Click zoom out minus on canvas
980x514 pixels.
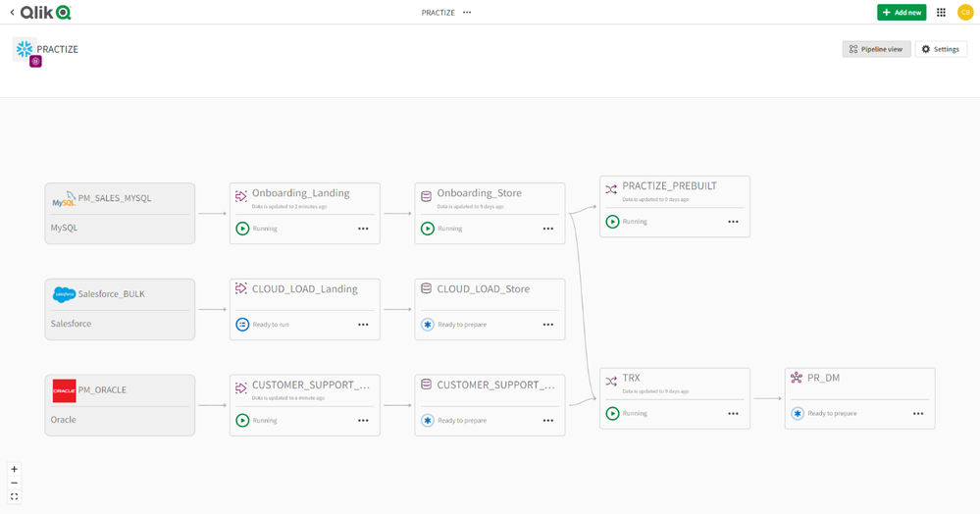click(x=14, y=483)
